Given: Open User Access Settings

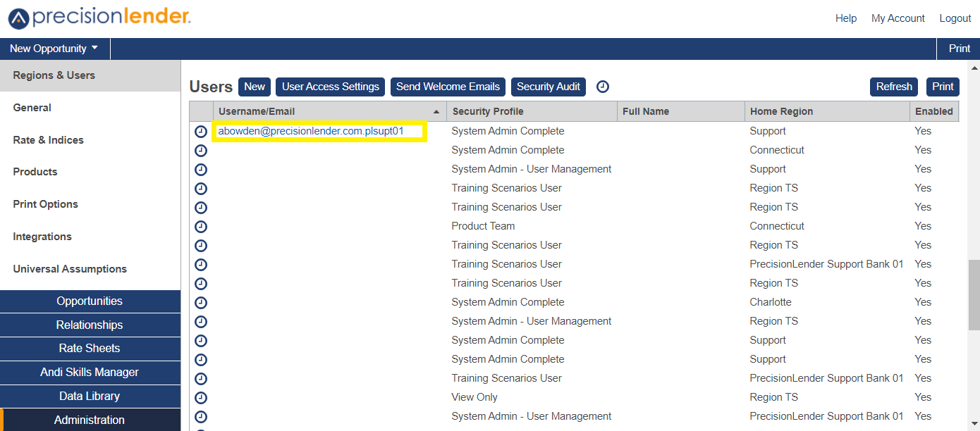Looking at the screenshot, I should tap(330, 87).
